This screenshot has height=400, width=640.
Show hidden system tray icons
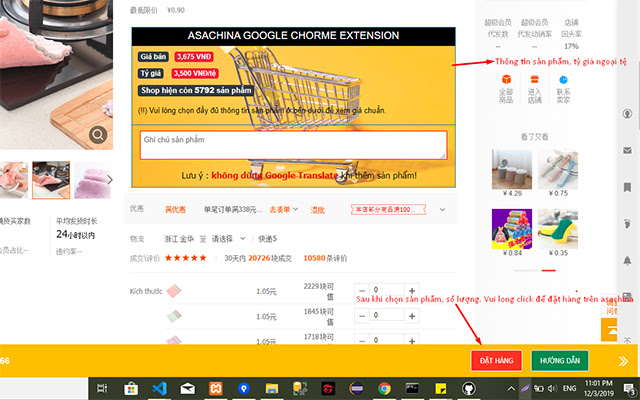(511, 388)
